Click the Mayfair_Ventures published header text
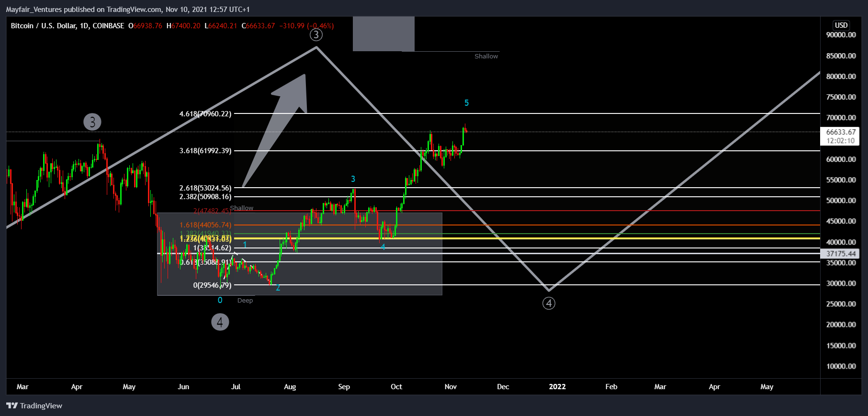This screenshot has width=868, height=416. point(128,10)
